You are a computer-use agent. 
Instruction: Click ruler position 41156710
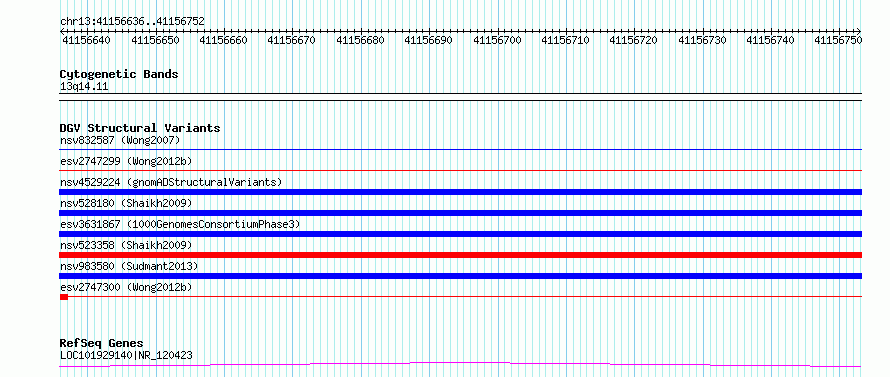pyautogui.click(x=565, y=40)
